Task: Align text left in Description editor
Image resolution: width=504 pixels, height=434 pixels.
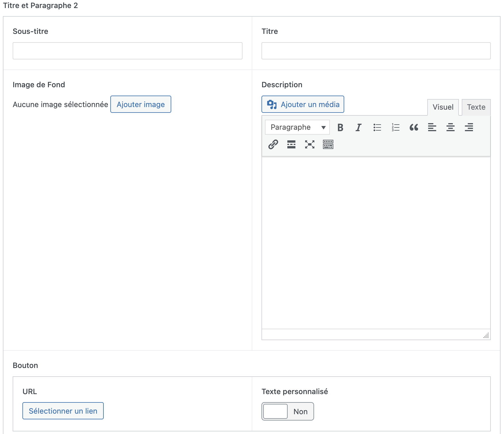Action: pyautogui.click(x=432, y=127)
